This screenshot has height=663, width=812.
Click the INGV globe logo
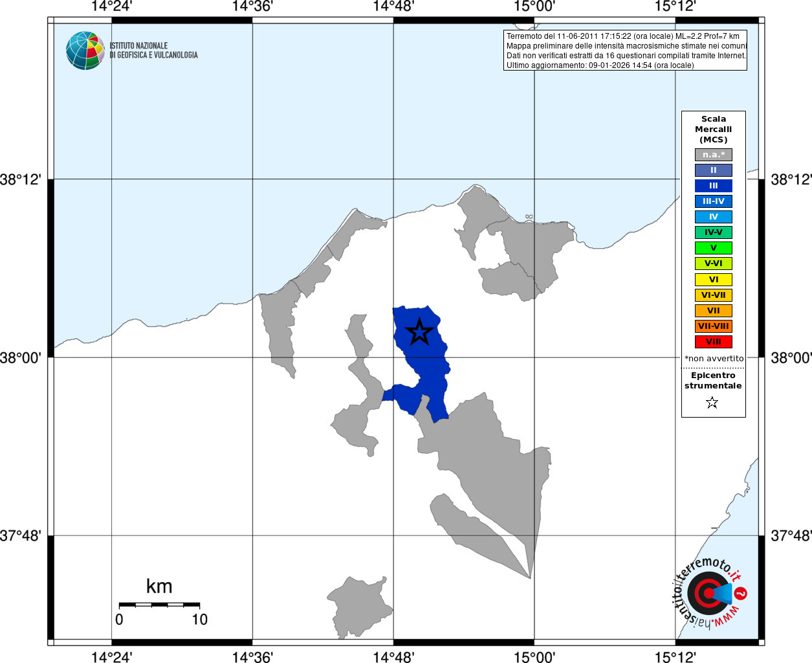[85, 51]
